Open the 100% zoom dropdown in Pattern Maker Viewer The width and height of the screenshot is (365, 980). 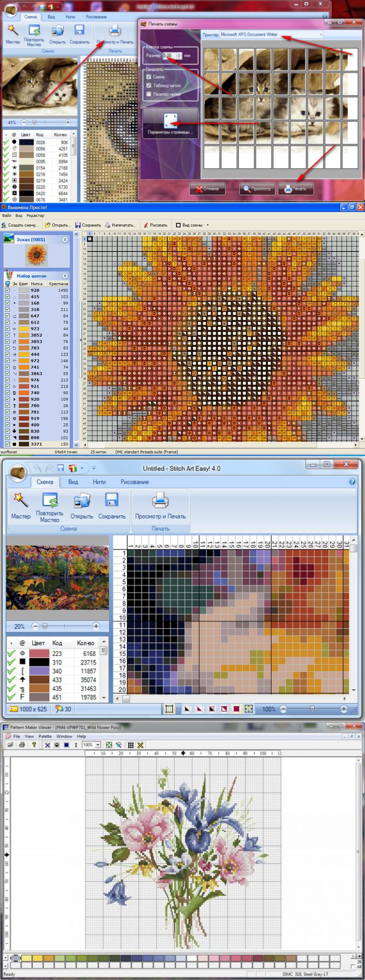pyautogui.click(x=98, y=745)
